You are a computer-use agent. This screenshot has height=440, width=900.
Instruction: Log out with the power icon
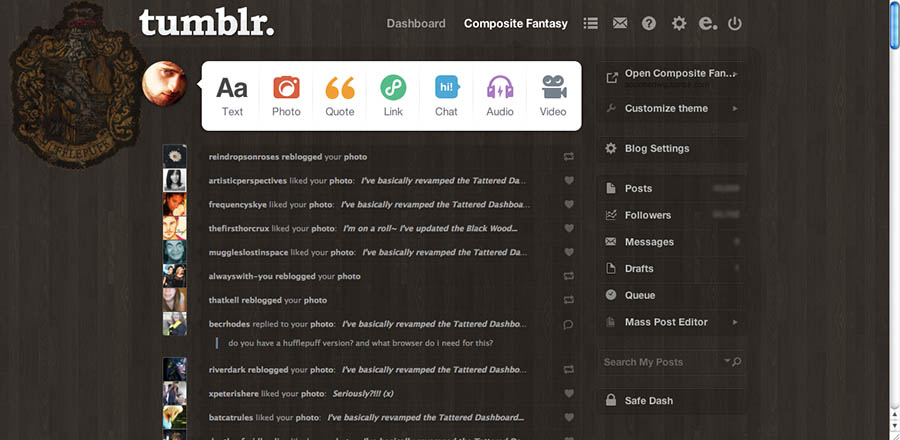tap(735, 24)
